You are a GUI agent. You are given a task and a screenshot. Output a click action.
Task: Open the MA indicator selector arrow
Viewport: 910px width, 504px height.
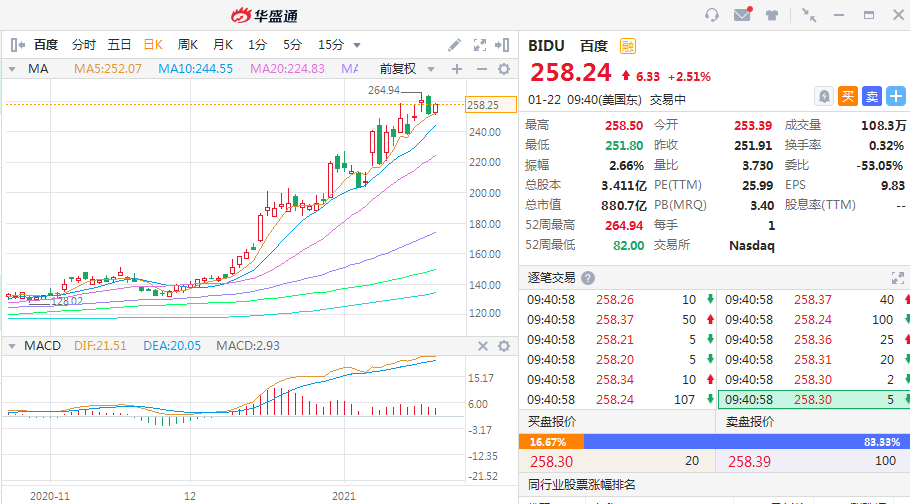tap(12, 69)
